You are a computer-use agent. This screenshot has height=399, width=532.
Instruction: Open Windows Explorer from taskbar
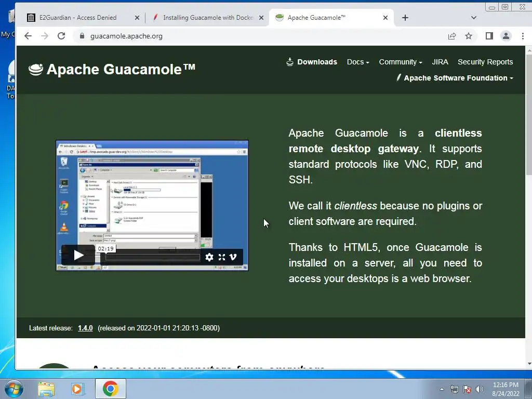click(46, 389)
